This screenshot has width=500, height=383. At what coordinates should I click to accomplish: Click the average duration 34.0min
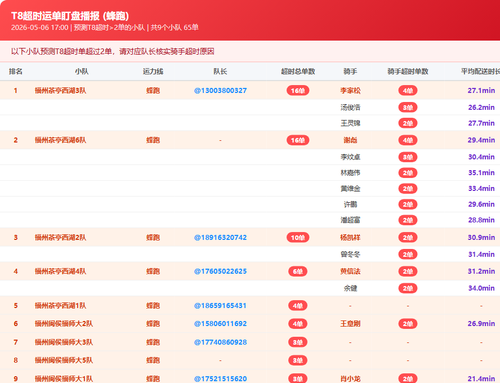[481, 288]
